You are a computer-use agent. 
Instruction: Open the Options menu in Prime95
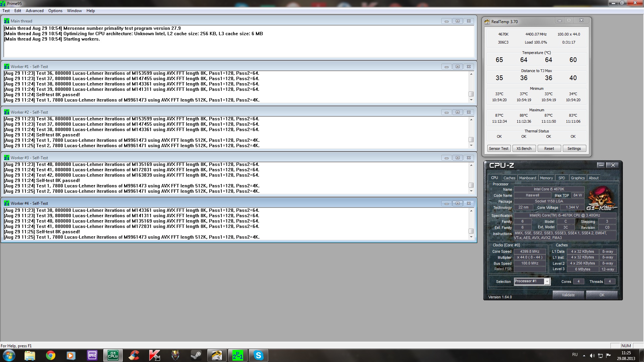pos(55,11)
